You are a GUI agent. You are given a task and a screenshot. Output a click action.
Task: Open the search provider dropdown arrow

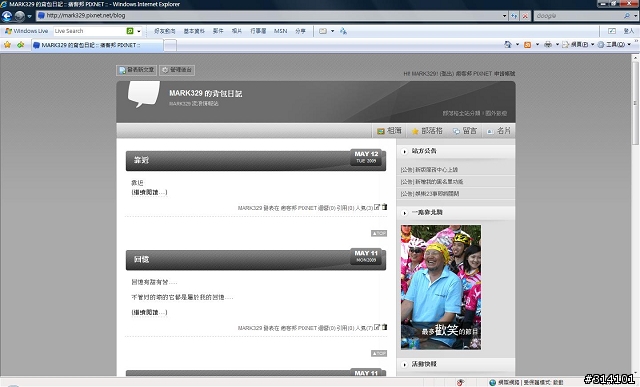[636, 16]
